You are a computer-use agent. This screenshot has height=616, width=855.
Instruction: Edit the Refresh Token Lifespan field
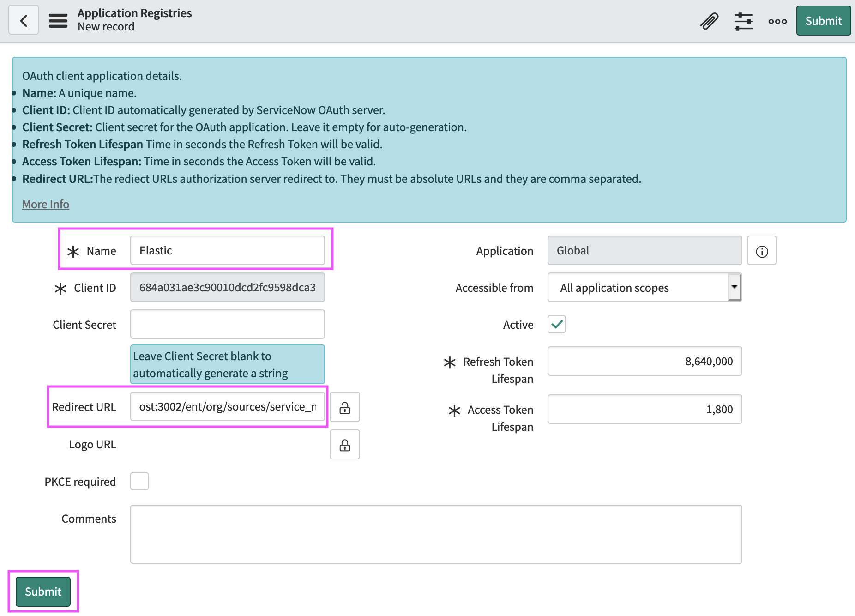point(644,362)
